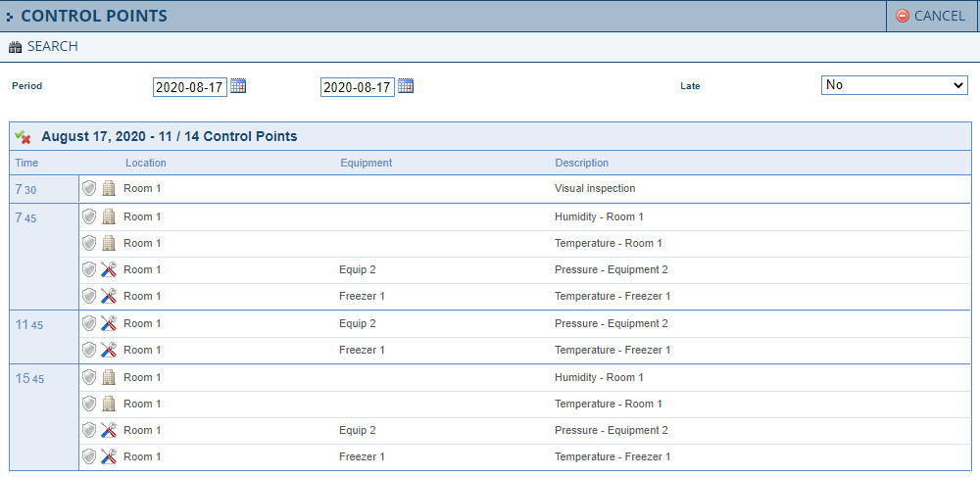This screenshot has width=980, height=477.
Task: Click the shield icon on the Visual inspection row
Action: pos(89,188)
